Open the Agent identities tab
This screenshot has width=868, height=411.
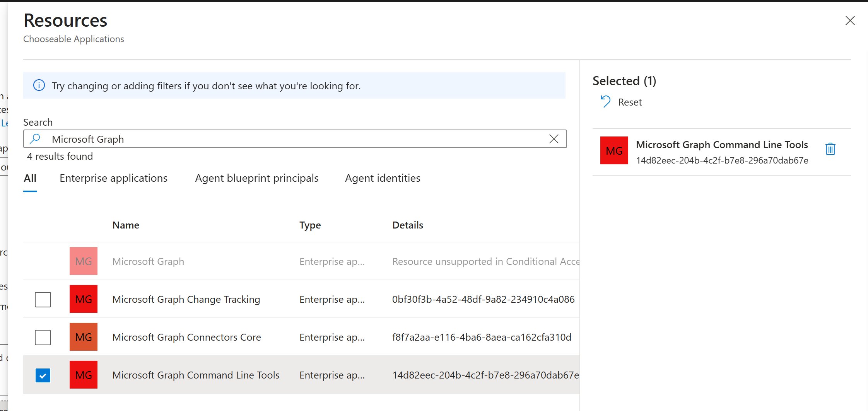pyautogui.click(x=383, y=178)
